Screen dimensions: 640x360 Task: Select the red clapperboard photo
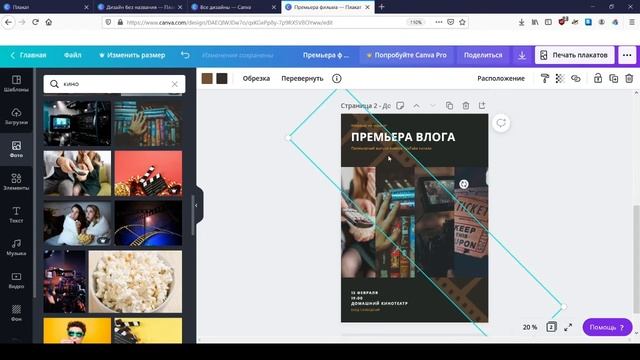(148, 173)
